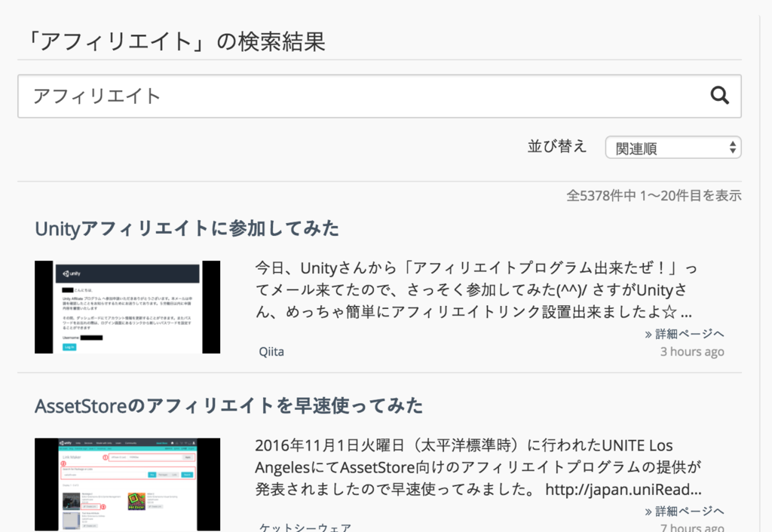Viewport: 772px width, 532px height.
Task: Click the ケットシーウェア source link
Action: pos(305,527)
